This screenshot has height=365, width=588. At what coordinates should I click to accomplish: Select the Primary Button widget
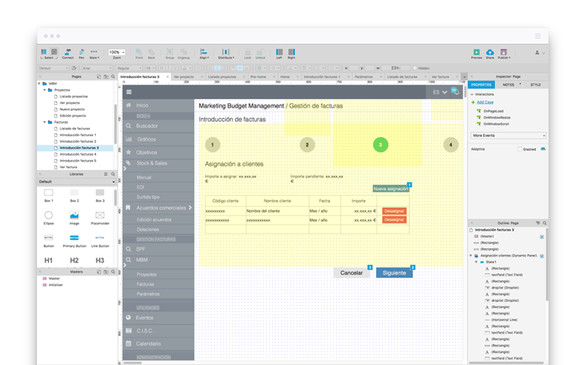click(x=74, y=241)
